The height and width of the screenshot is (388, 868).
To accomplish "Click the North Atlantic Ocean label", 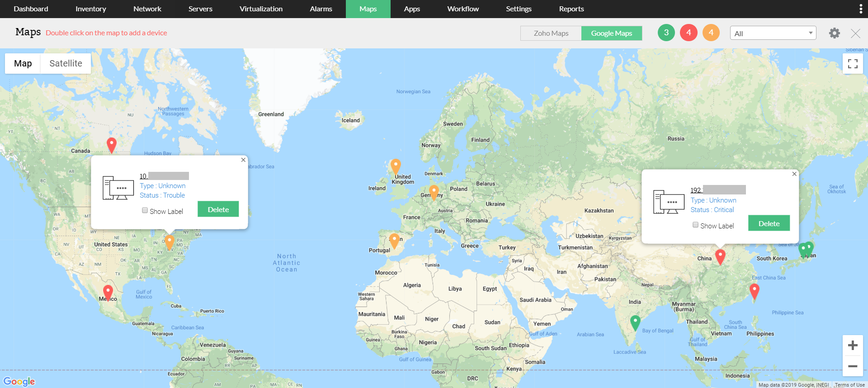I will coord(287,263).
